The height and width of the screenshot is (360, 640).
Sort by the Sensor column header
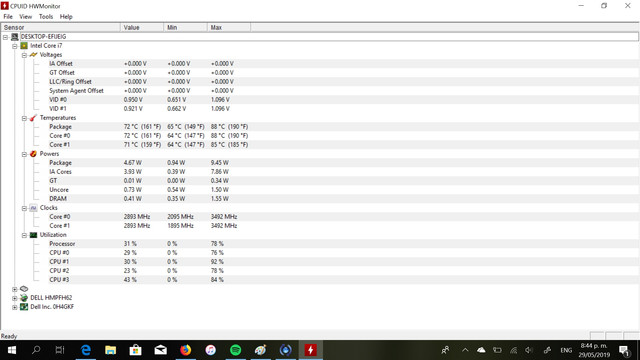[60, 27]
